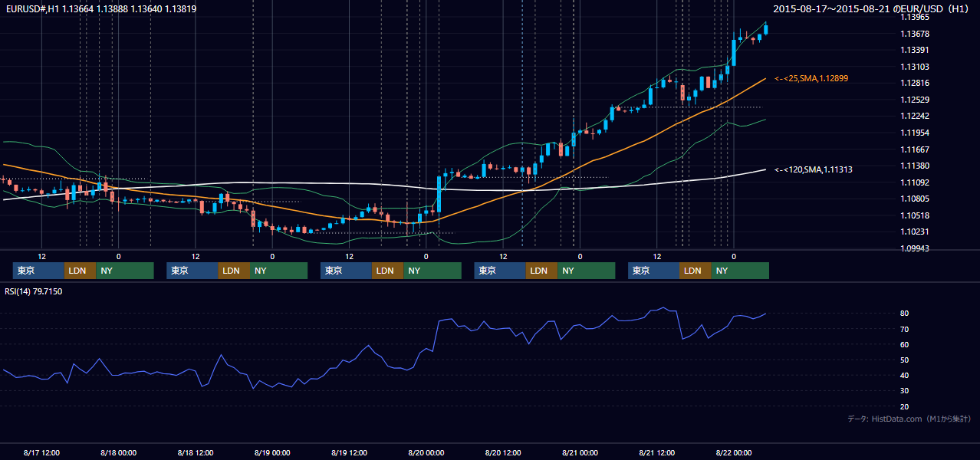This screenshot has height=460, width=980.
Task: Select the 東京 session box for 8/17
Action: (38, 271)
